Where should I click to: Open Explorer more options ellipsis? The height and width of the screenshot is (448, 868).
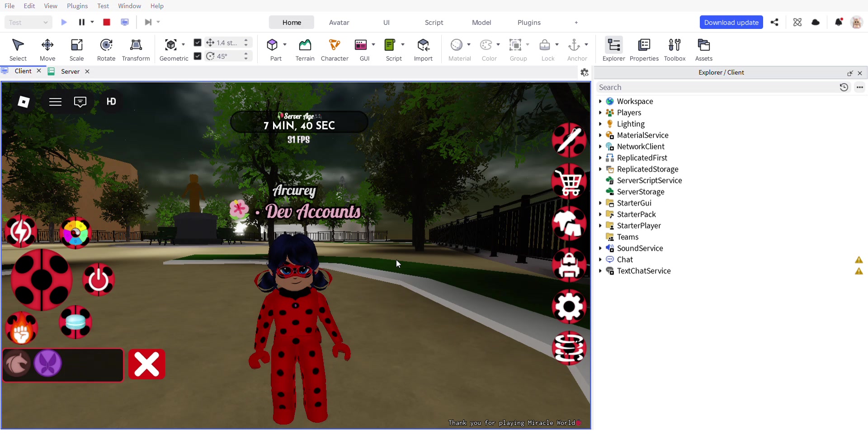click(x=859, y=88)
